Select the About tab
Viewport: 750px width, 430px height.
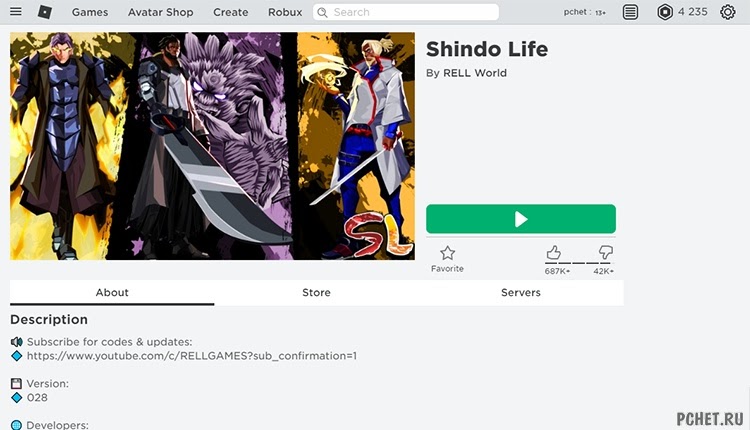coord(112,292)
